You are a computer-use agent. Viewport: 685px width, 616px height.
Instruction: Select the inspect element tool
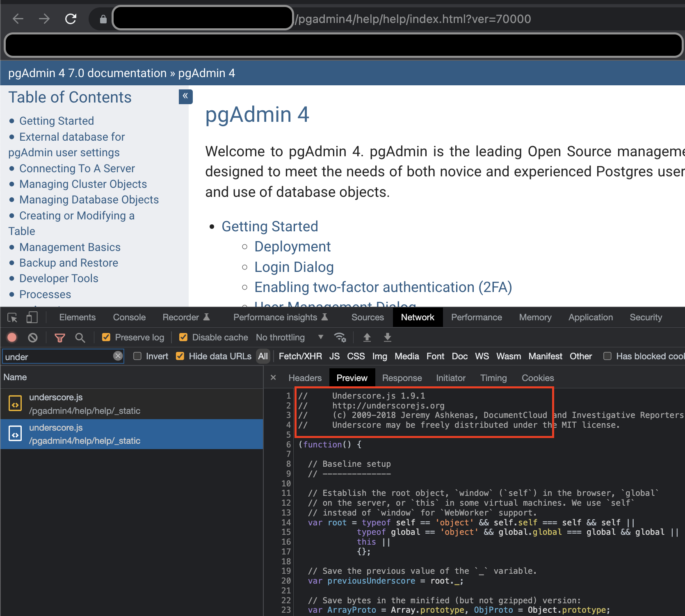coord(12,317)
